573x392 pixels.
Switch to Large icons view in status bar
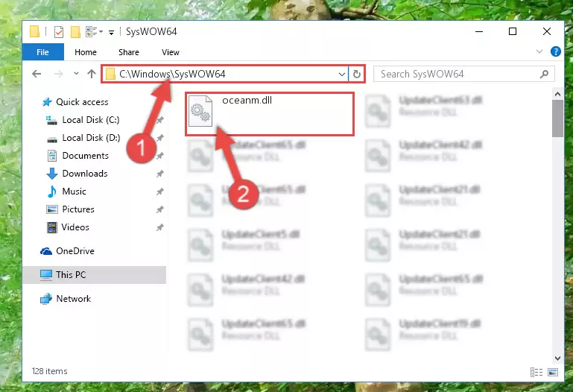click(553, 373)
